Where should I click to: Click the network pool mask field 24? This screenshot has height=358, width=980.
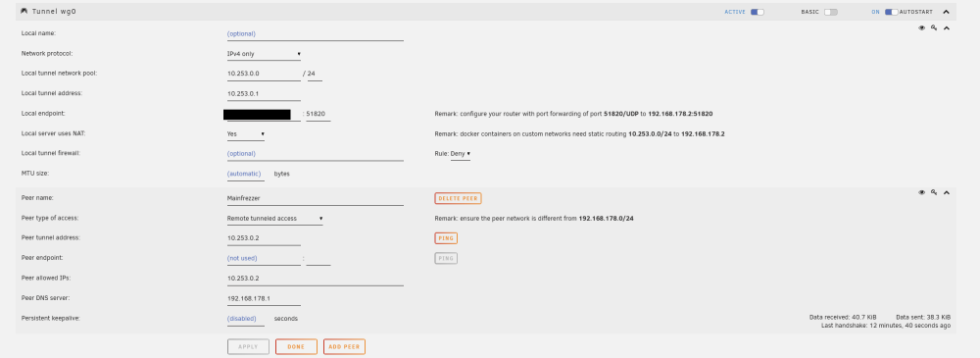point(315,74)
